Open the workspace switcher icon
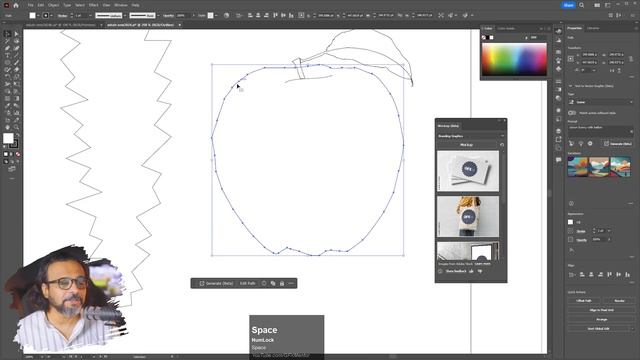 (608, 5)
